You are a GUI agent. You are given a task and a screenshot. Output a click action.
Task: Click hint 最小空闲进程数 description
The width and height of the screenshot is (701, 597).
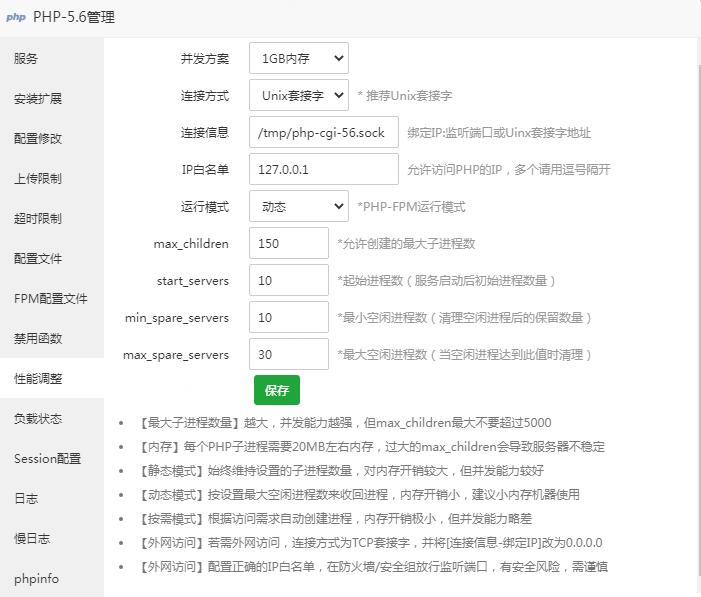coord(465,318)
